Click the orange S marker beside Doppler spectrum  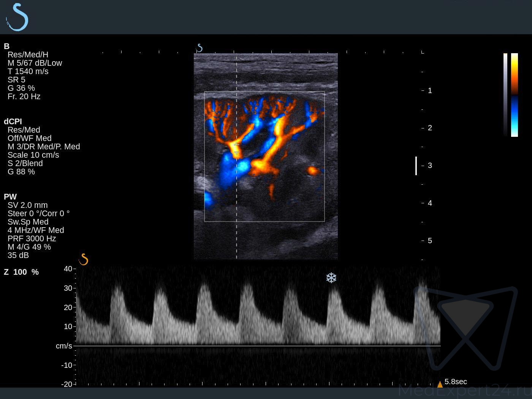point(84,260)
